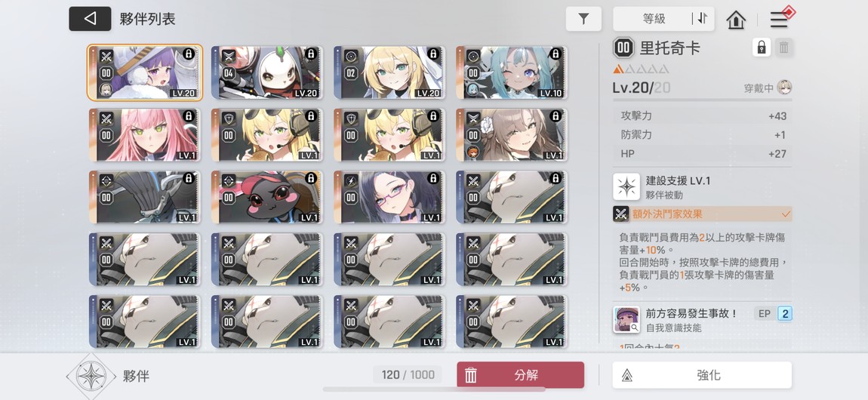Image resolution: width=868 pixels, height=400 pixels.
Task: Toggle lock on pink-haired partner card
Action: pyautogui.click(x=188, y=116)
